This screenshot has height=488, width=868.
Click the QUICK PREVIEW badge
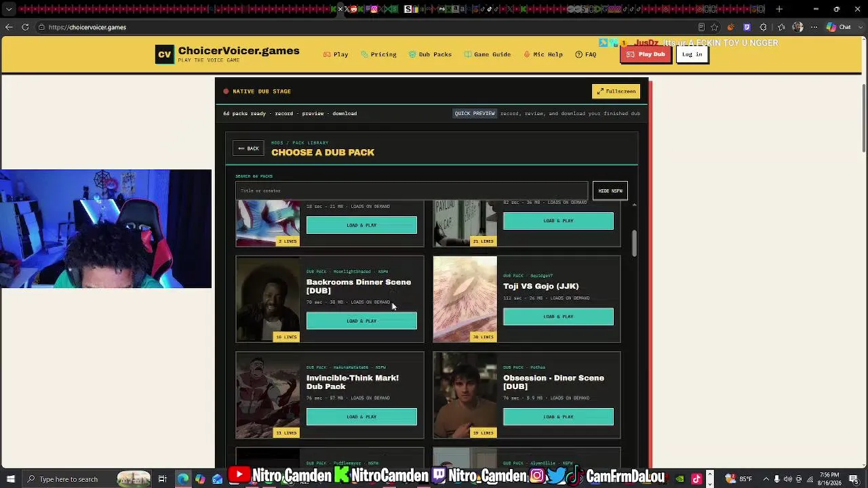point(475,114)
